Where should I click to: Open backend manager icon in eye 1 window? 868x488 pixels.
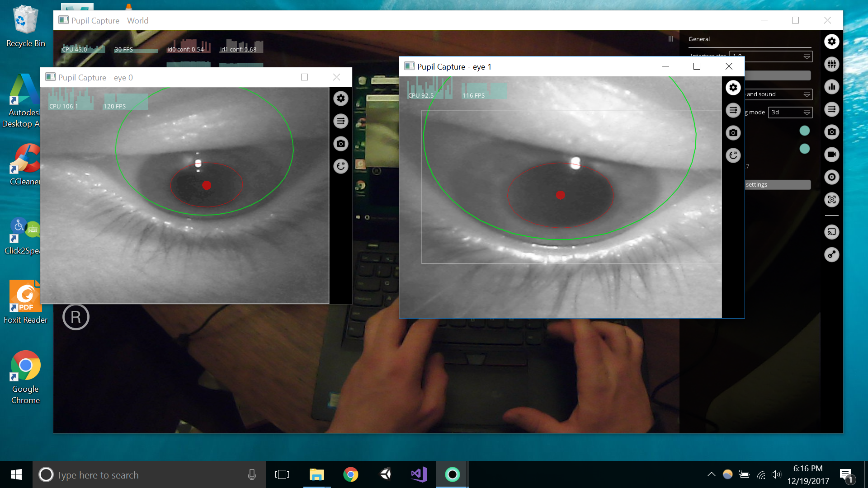tap(733, 110)
